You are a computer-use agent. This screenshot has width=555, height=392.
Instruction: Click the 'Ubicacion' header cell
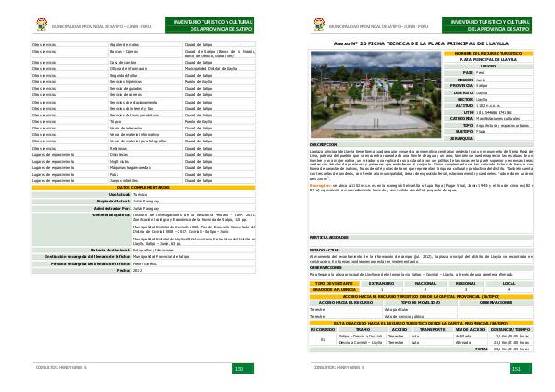[x=488, y=67]
